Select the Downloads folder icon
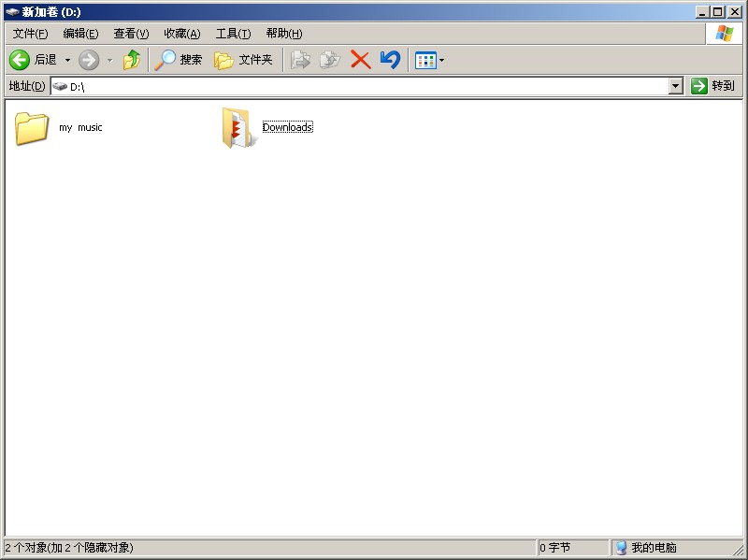 click(239, 127)
